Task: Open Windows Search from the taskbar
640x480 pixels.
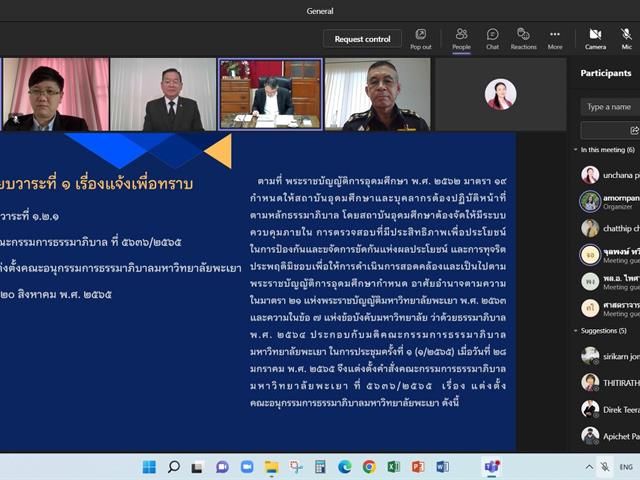Action: pos(173,467)
